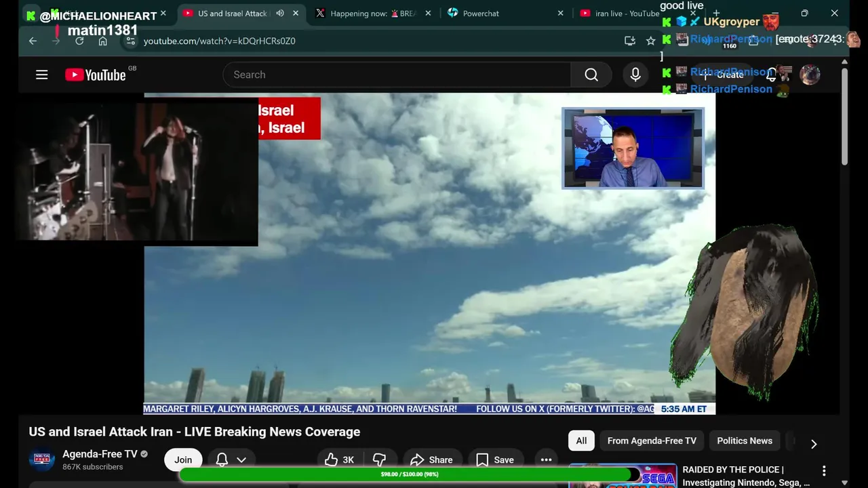The image size is (868, 488).
Task: Click video title 'US and Israel Attack Iran'
Action: click(195, 432)
